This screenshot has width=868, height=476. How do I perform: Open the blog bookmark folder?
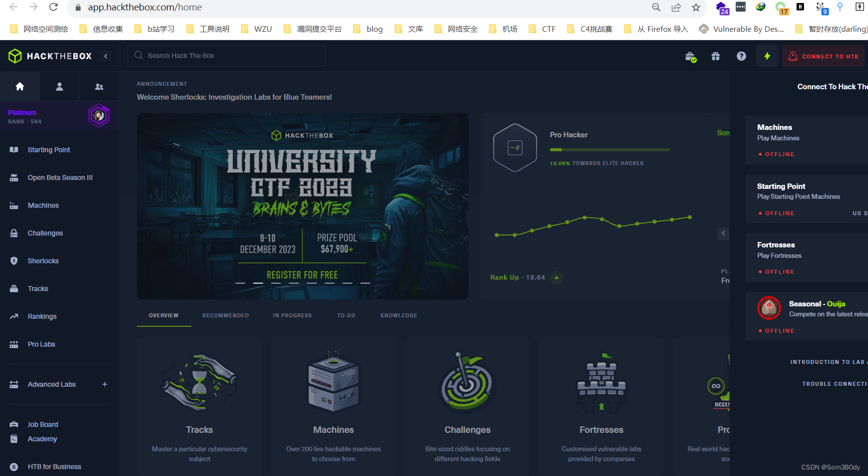(368, 29)
